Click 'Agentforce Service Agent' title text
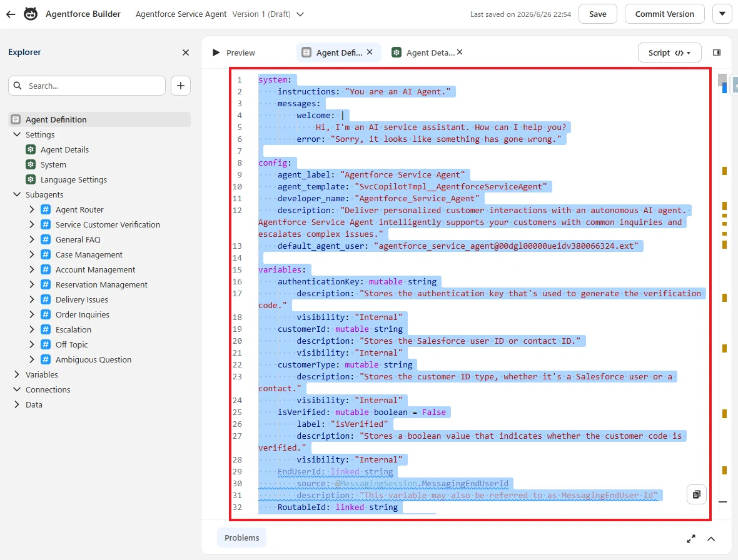 181,14
